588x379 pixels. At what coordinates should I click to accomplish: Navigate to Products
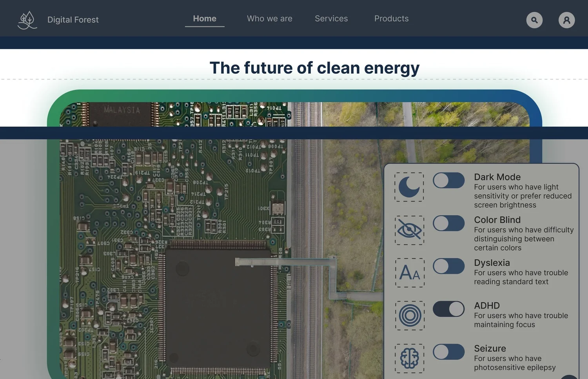[392, 19]
